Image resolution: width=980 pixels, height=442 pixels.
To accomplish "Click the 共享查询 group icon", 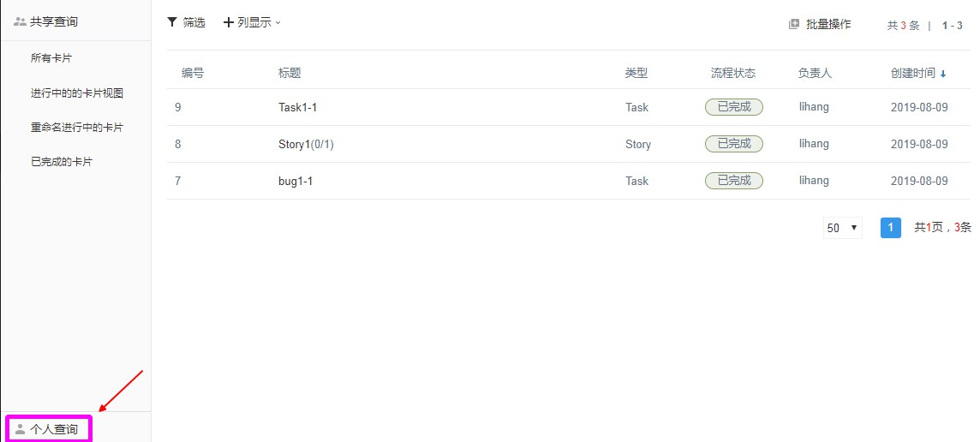I will click(20, 21).
